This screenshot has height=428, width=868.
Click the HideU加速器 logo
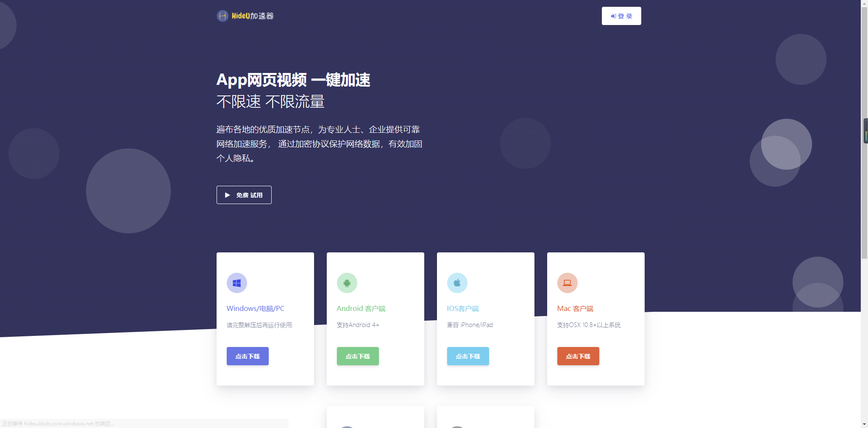coord(245,16)
